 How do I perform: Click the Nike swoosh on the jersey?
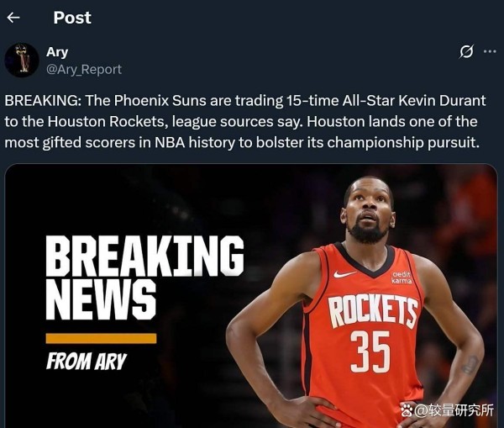(344, 274)
